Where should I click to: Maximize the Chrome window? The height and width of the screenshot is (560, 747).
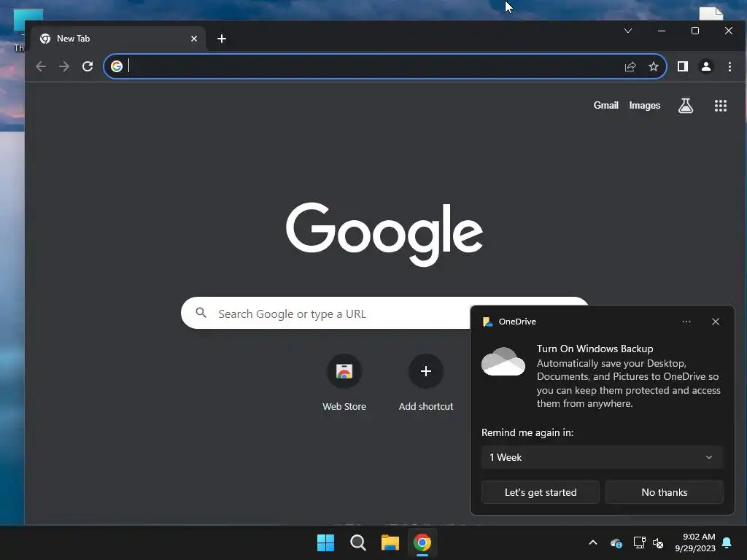point(695,31)
